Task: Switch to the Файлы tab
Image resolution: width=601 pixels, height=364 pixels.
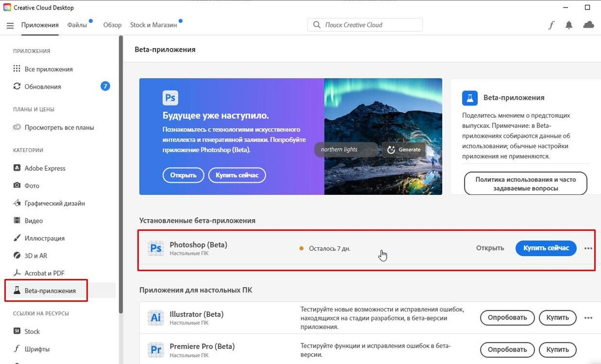Action: click(x=77, y=25)
